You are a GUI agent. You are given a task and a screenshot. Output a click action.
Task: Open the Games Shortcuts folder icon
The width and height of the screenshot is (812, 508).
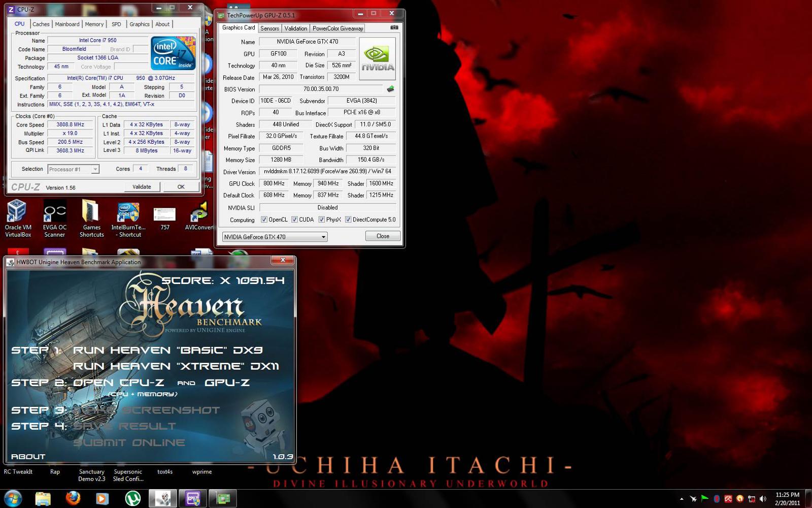pyautogui.click(x=91, y=218)
